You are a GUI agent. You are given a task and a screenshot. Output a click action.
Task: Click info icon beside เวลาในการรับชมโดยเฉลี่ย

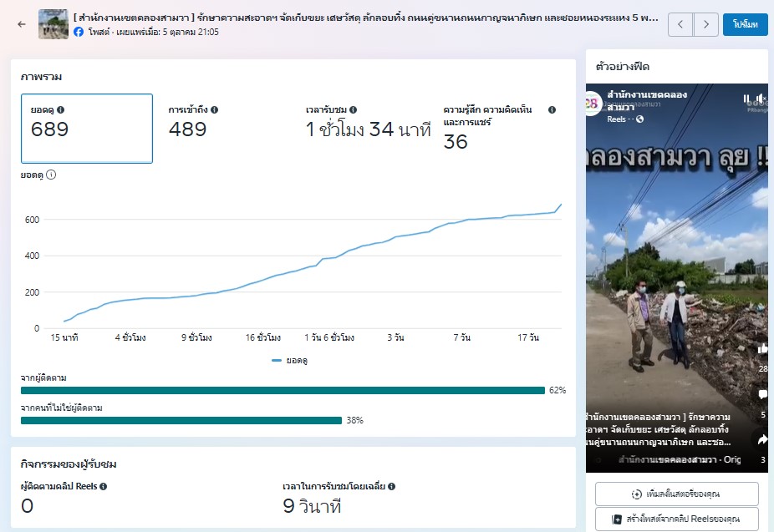(392, 486)
